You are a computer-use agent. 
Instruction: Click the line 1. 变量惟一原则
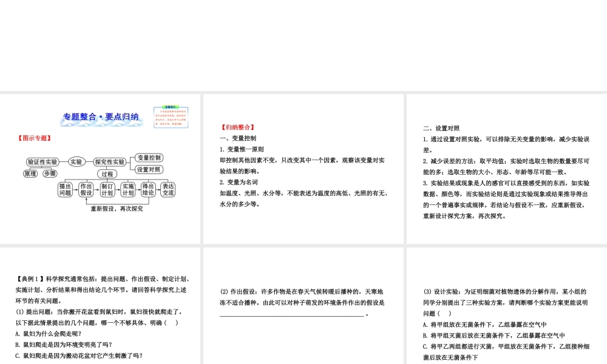click(242, 149)
